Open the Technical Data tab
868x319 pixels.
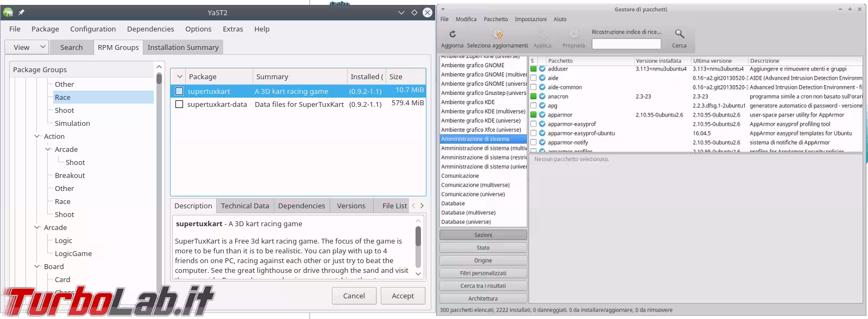pyautogui.click(x=245, y=206)
